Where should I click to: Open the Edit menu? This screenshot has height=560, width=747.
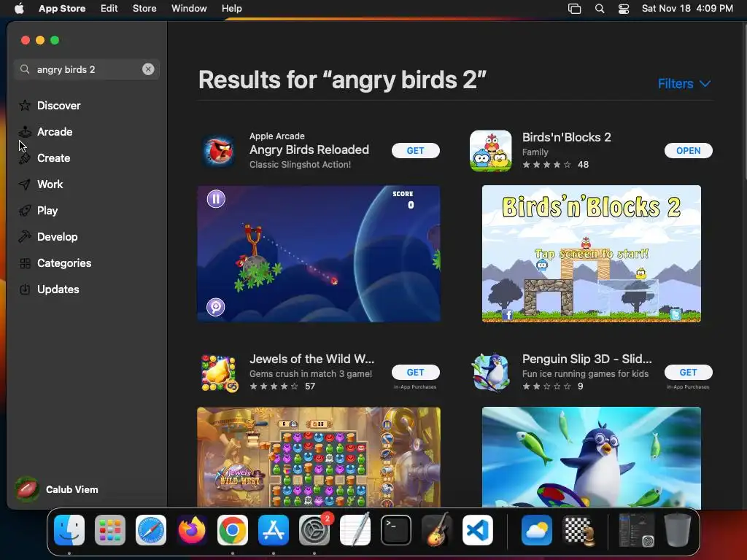point(109,8)
